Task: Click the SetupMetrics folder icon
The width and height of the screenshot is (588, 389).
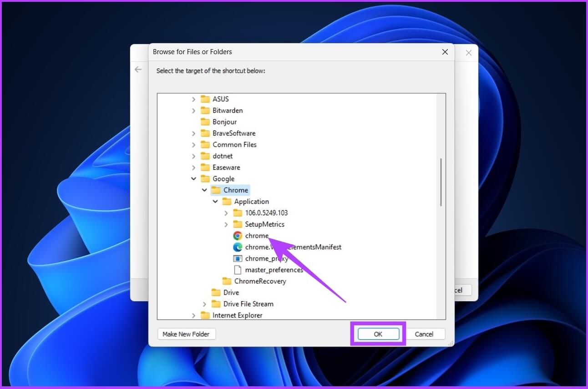Action: (238, 224)
